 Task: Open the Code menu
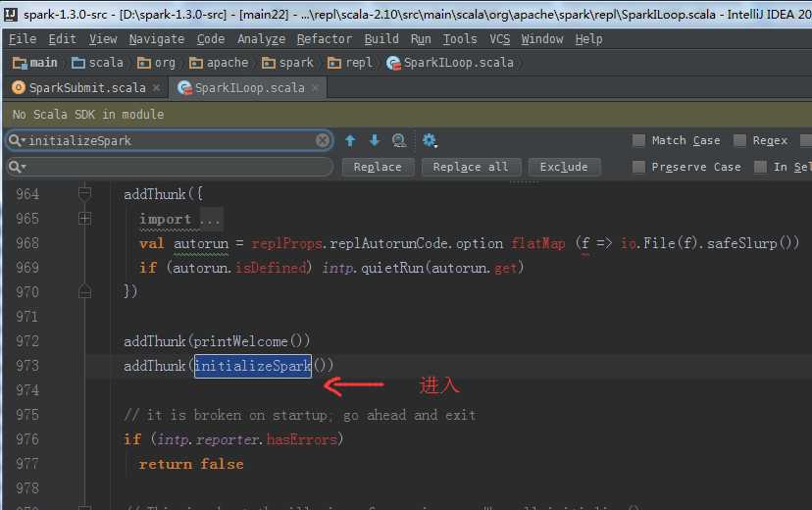coord(210,39)
